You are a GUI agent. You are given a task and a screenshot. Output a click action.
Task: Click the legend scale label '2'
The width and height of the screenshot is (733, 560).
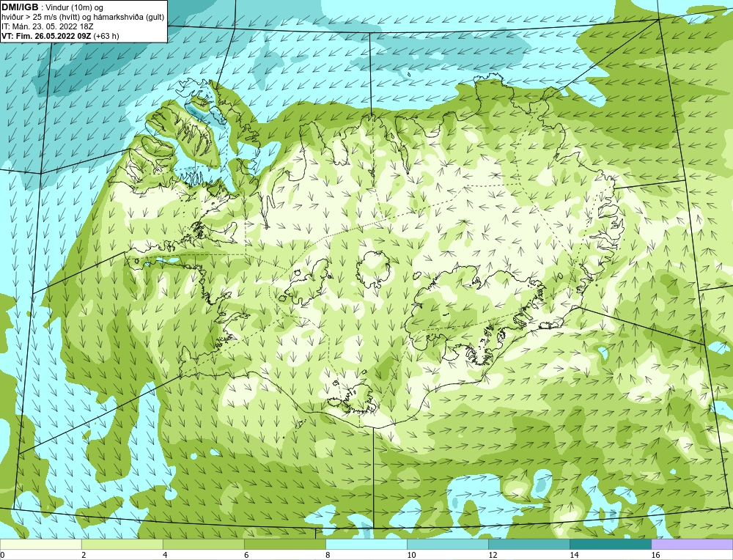click(x=84, y=555)
